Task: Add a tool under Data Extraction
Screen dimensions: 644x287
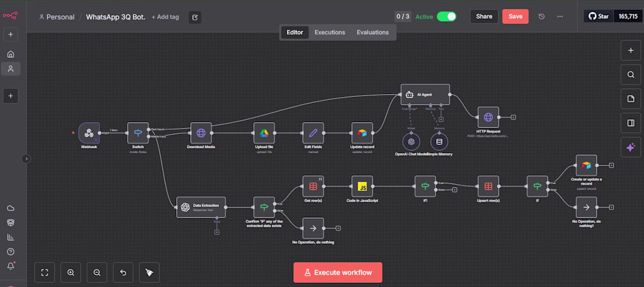Action: click(217, 232)
